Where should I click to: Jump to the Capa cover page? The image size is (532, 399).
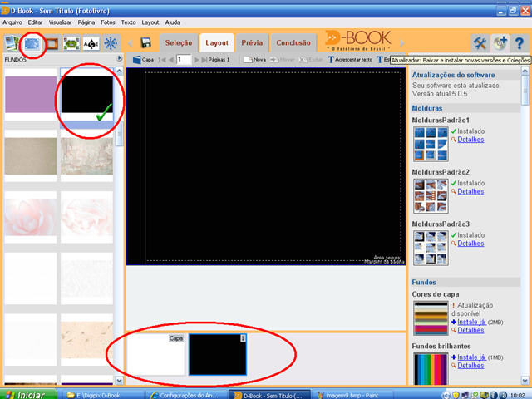point(143,60)
